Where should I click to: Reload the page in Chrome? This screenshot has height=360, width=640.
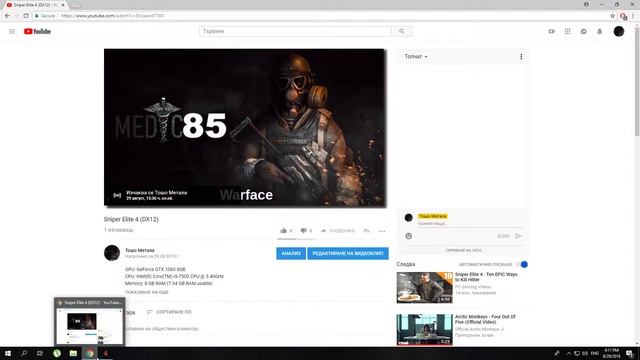coord(26,16)
